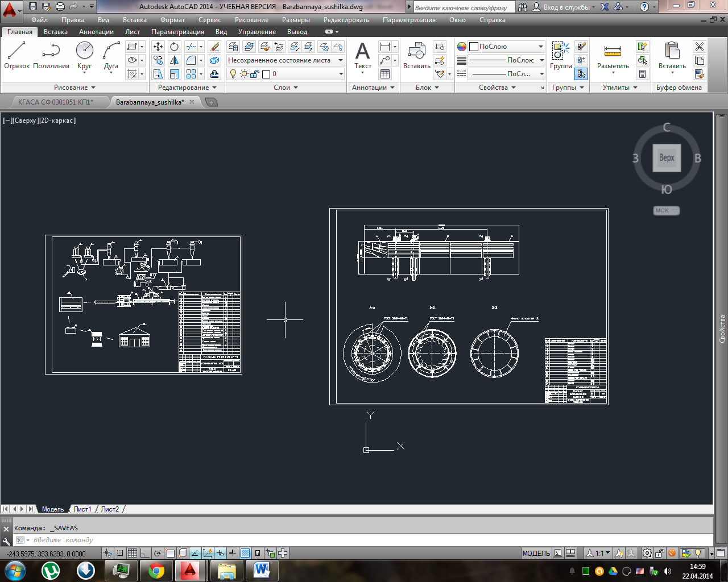
Task: Select the Текст text tool
Action: pos(363,56)
